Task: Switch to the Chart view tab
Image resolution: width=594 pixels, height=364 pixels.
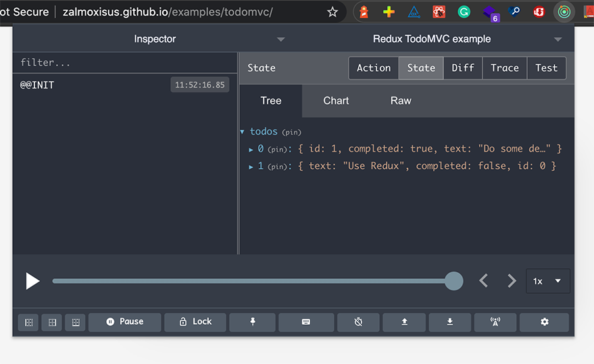Action: point(336,101)
